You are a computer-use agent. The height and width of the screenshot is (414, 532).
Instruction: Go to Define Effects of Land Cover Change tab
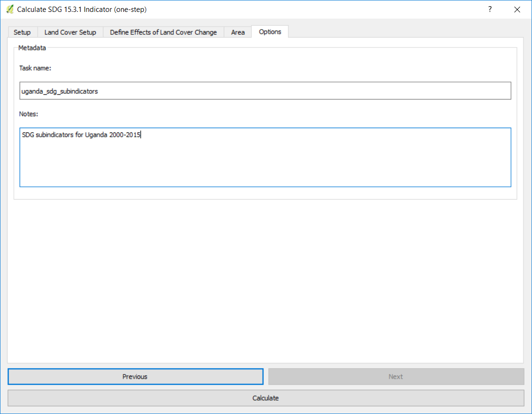tap(163, 32)
